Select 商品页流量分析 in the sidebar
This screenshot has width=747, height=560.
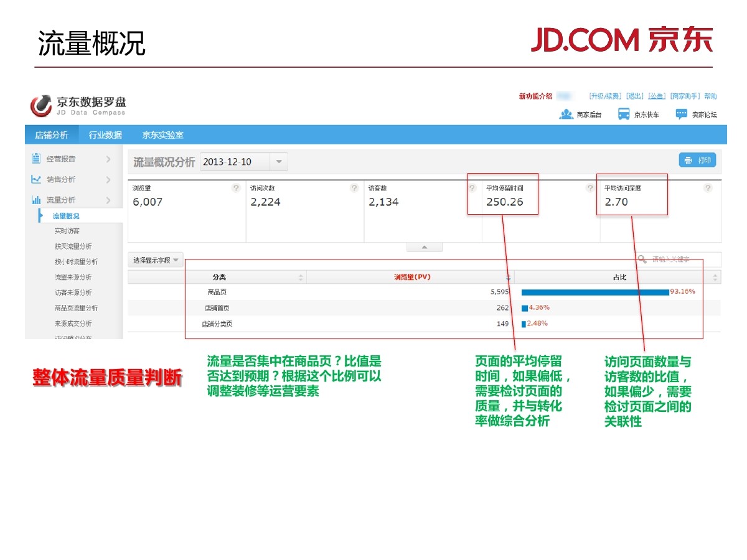[x=76, y=308]
